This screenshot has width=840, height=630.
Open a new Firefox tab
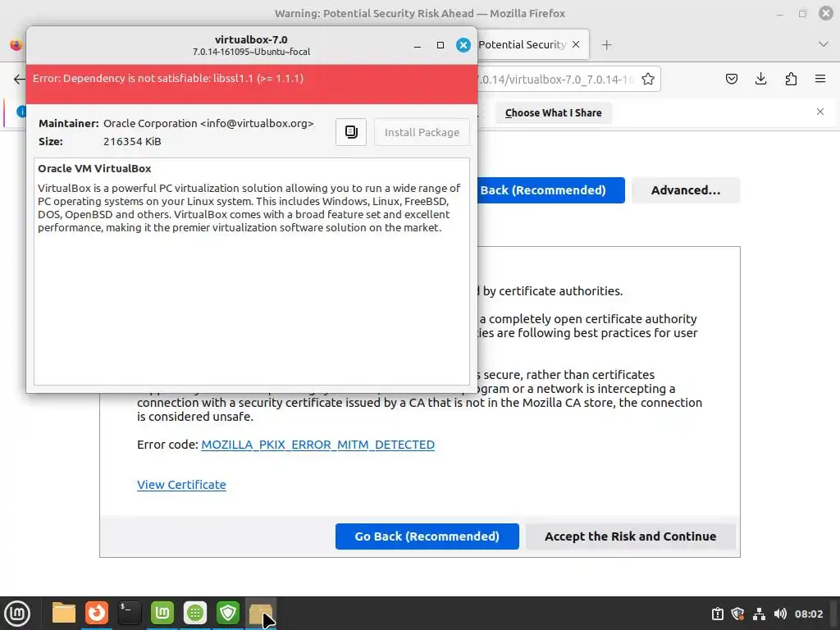point(606,45)
